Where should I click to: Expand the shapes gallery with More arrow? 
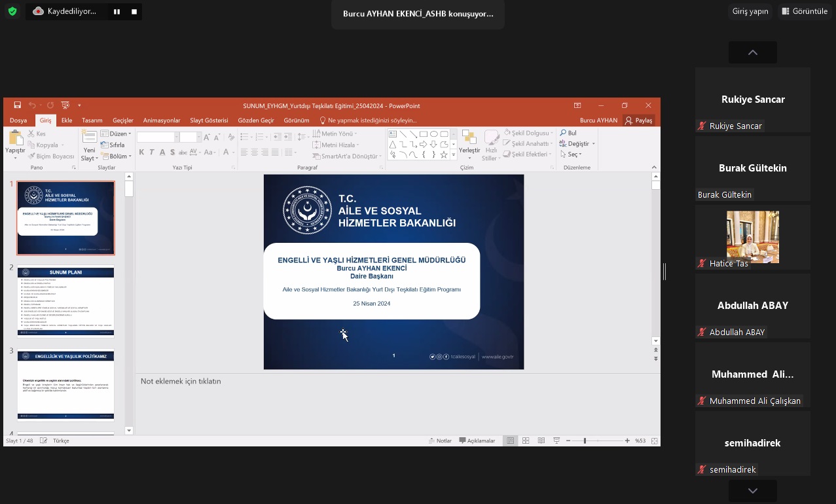[454, 154]
